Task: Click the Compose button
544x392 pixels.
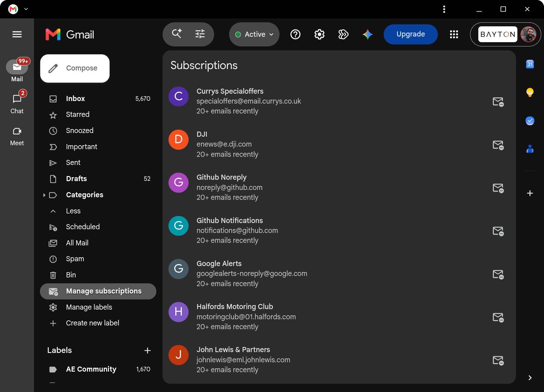Action: click(75, 68)
